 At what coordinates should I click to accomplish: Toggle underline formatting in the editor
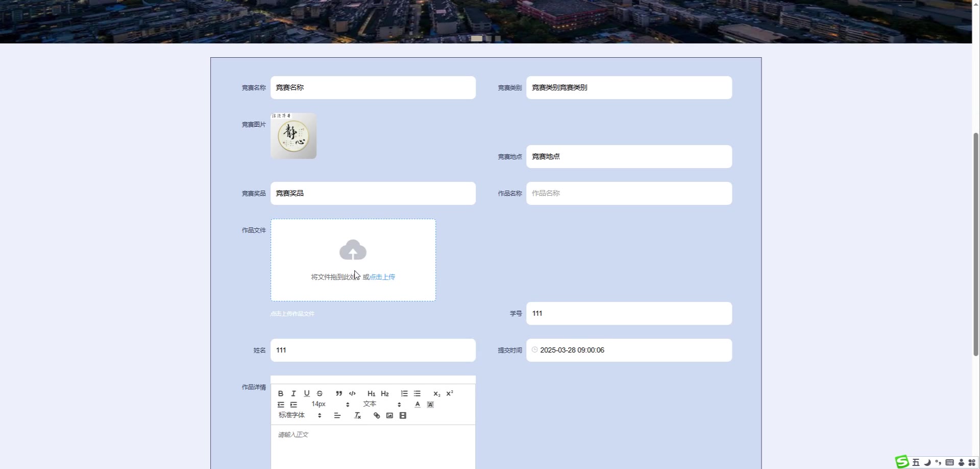click(307, 393)
